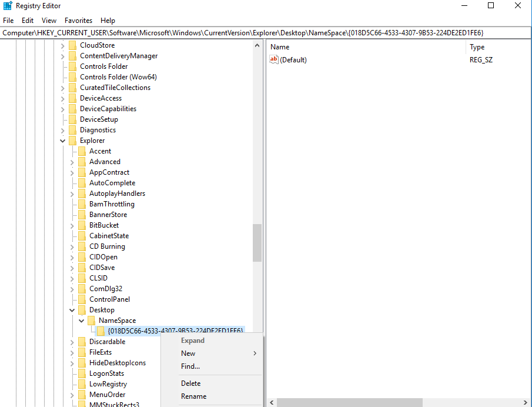Click the folder icon for the NameSpace key

(x=91, y=320)
